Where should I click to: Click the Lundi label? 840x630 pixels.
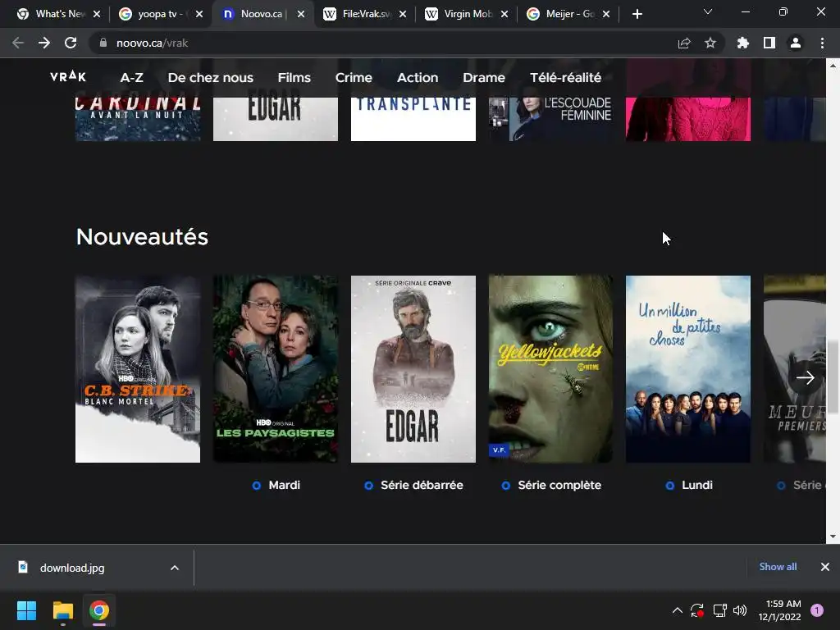697,485
